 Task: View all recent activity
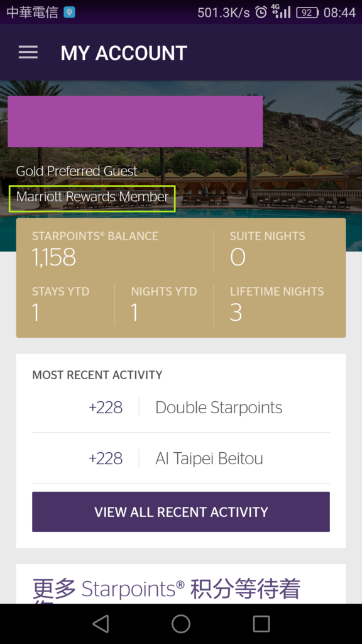180,512
